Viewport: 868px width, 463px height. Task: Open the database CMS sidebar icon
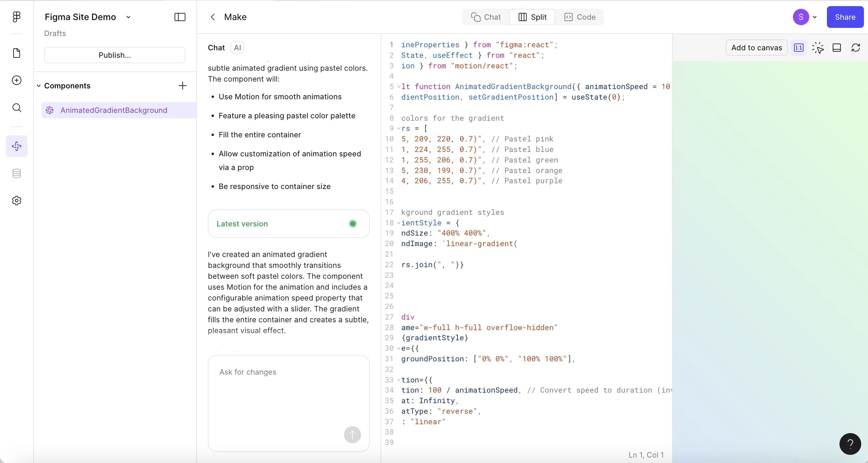click(x=16, y=173)
